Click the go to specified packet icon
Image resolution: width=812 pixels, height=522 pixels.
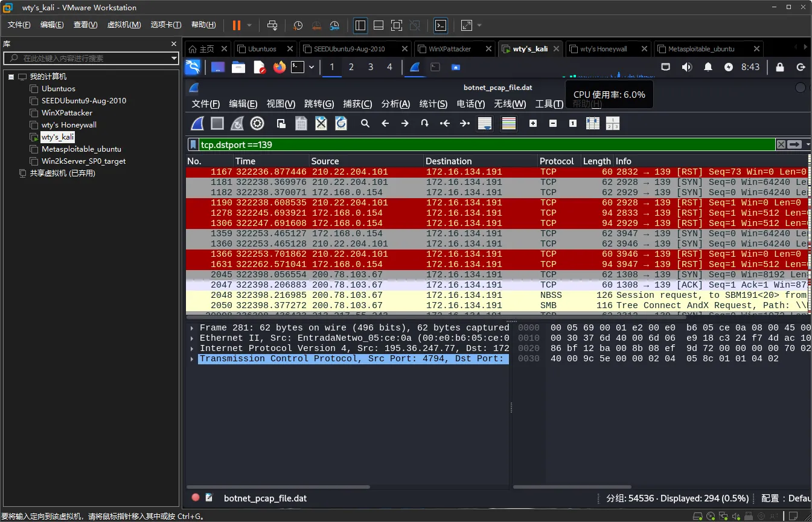pyautogui.click(x=425, y=123)
